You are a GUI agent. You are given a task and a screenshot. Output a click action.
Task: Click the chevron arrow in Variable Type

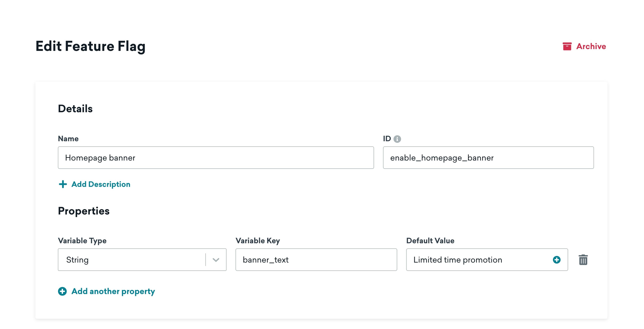tap(216, 260)
